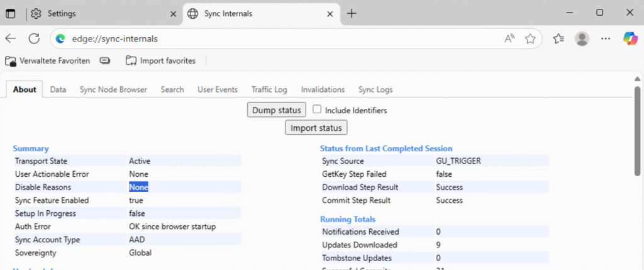Open the tab actions menu icon

pos(11,13)
